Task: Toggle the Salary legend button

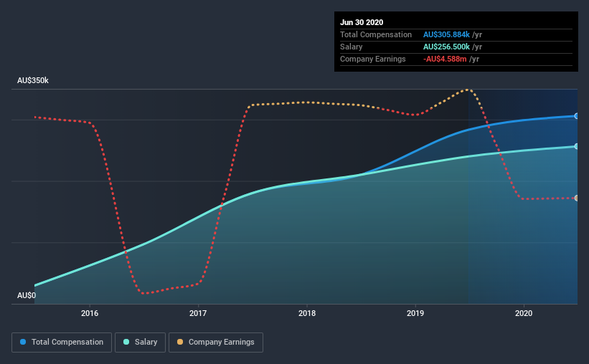Action: click(x=140, y=343)
